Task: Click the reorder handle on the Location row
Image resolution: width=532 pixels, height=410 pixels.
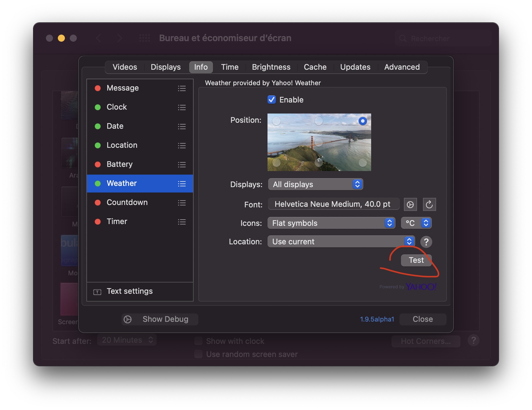Action: pos(182,145)
